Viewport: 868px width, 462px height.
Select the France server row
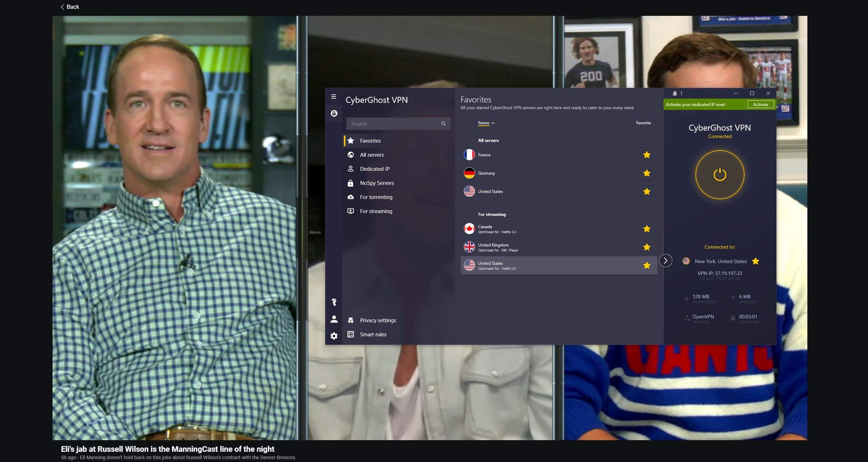click(x=559, y=155)
